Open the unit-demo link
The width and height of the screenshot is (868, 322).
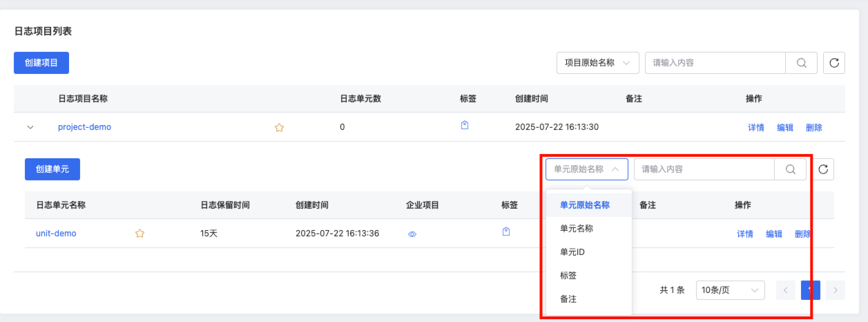(x=56, y=234)
